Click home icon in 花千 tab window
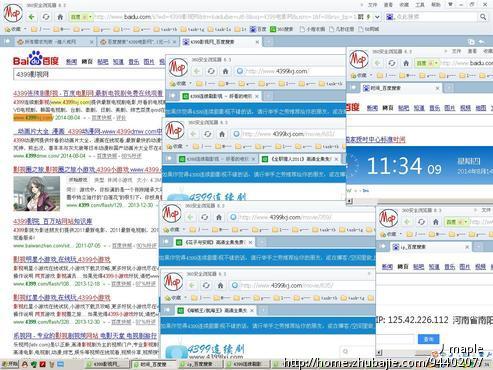The image size is (493, 370). [x=219, y=217]
